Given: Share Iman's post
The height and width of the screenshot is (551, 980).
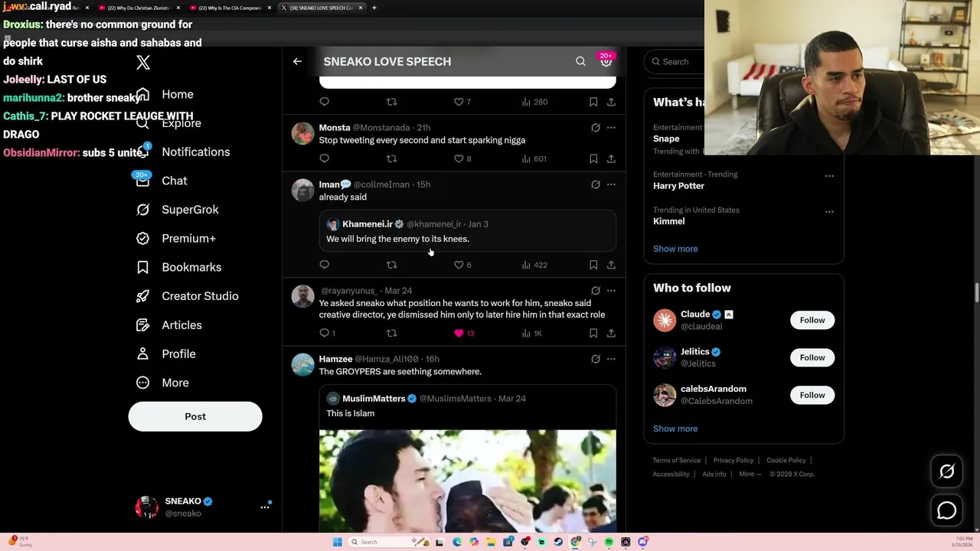Looking at the screenshot, I should [x=611, y=265].
